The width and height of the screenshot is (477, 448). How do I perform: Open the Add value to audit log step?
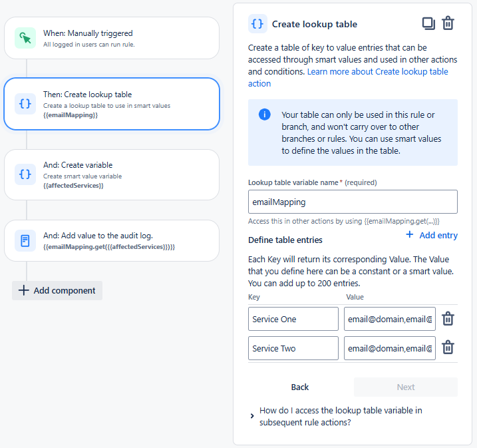pos(112,241)
